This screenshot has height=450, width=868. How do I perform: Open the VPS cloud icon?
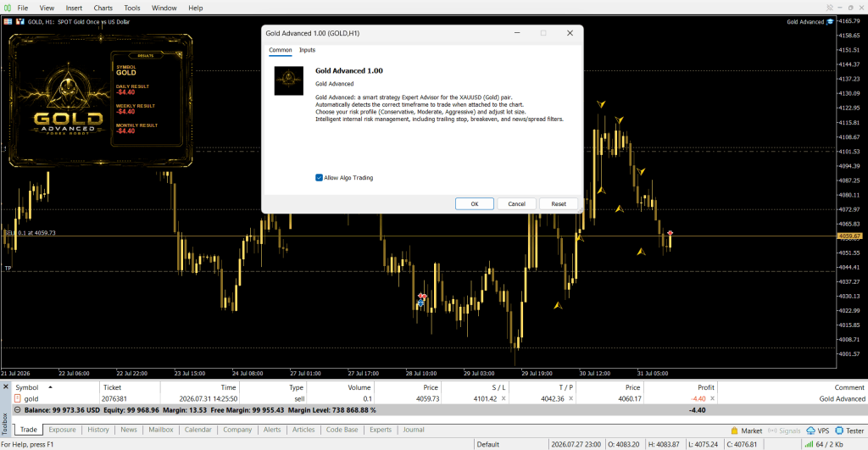[x=811, y=431]
